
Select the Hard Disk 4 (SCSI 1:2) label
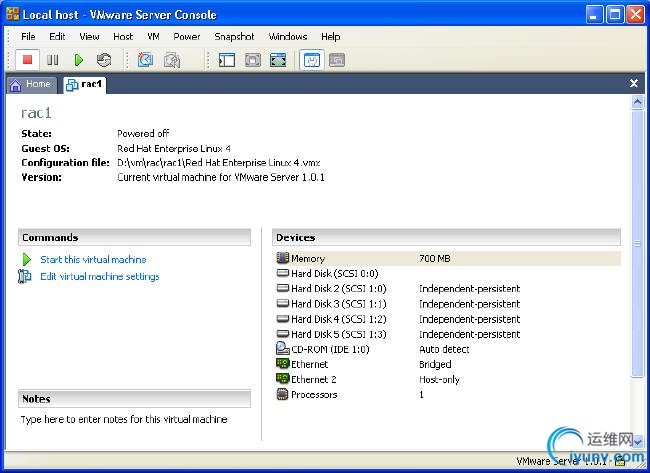pyautogui.click(x=338, y=319)
